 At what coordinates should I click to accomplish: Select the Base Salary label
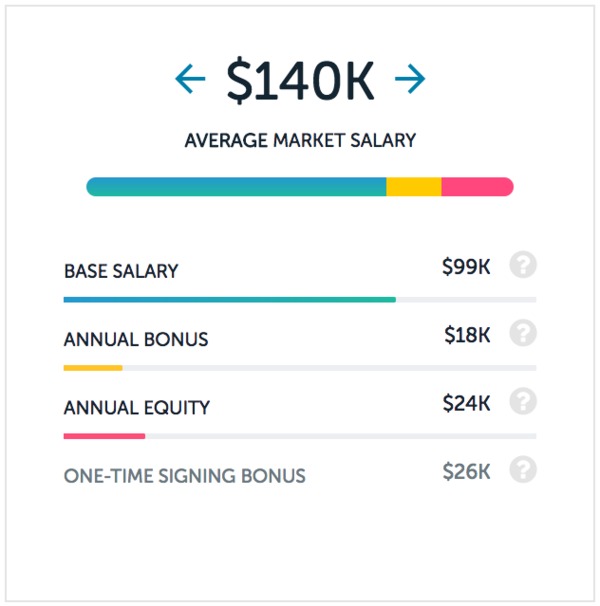coord(121,271)
